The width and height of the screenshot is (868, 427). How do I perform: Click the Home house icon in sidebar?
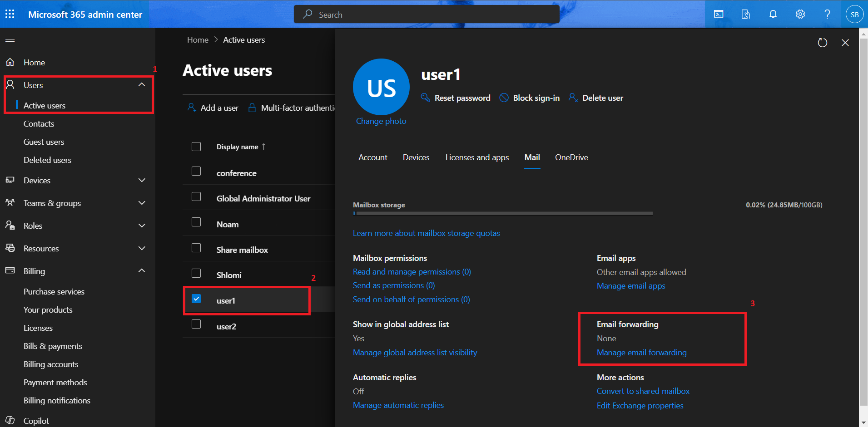(10, 62)
